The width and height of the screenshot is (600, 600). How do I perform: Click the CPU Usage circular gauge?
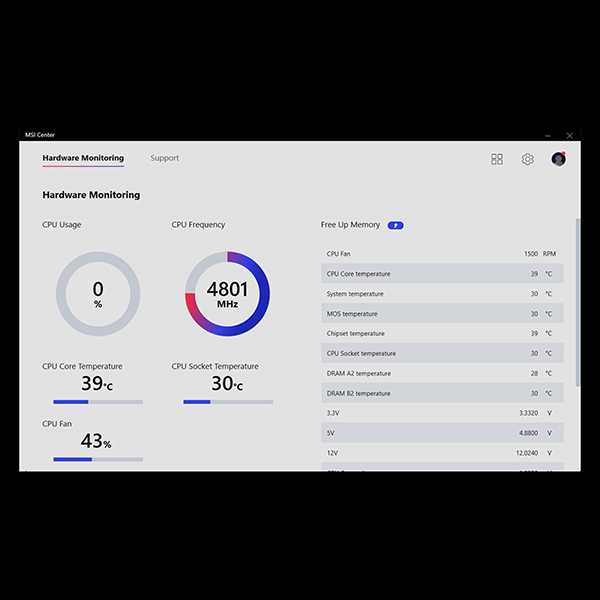point(98,294)
